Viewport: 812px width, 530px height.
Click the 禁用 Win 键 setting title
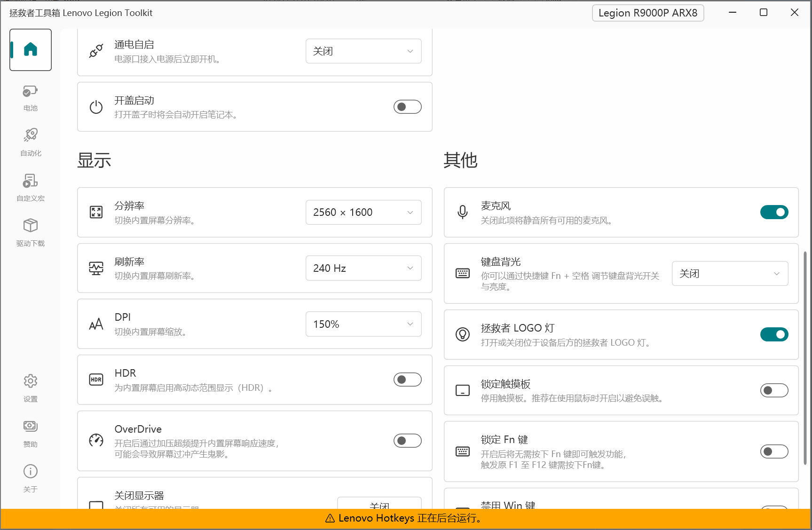tap(508, 505)
